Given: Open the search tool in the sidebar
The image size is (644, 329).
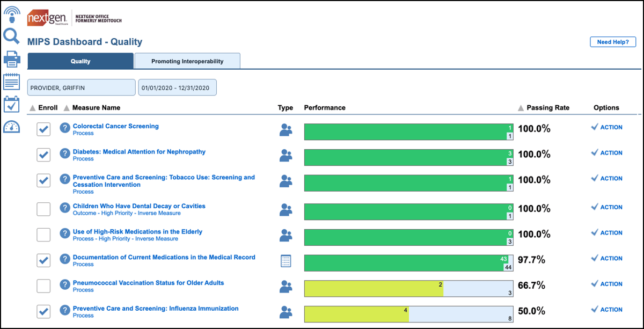Looking at the screenshot, I should [x=11, y=36].
